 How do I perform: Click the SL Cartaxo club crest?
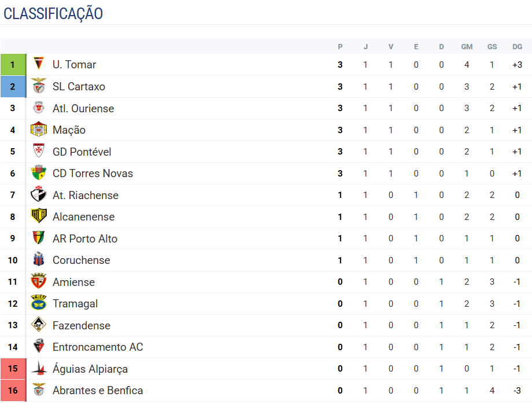[x=39, y=86]
